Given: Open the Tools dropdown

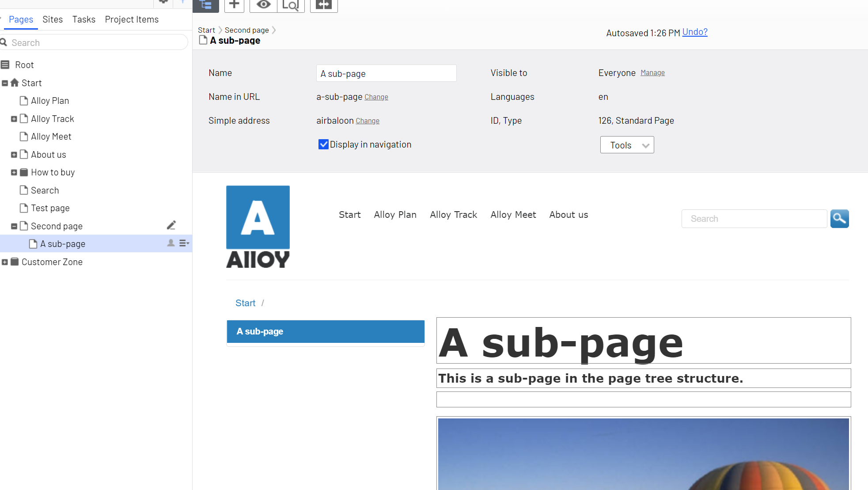Looking at the screenshot, I should pyautogui.click(x=627, y=145).
